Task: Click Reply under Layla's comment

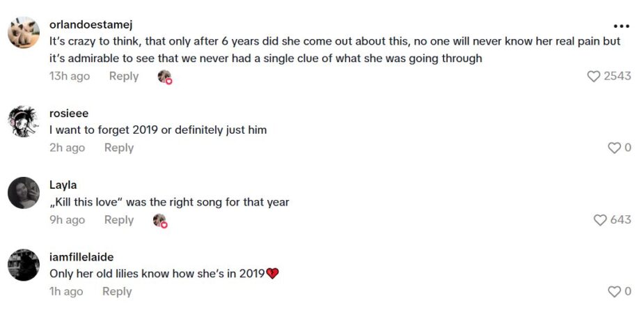Action: [x=119, y=220]
